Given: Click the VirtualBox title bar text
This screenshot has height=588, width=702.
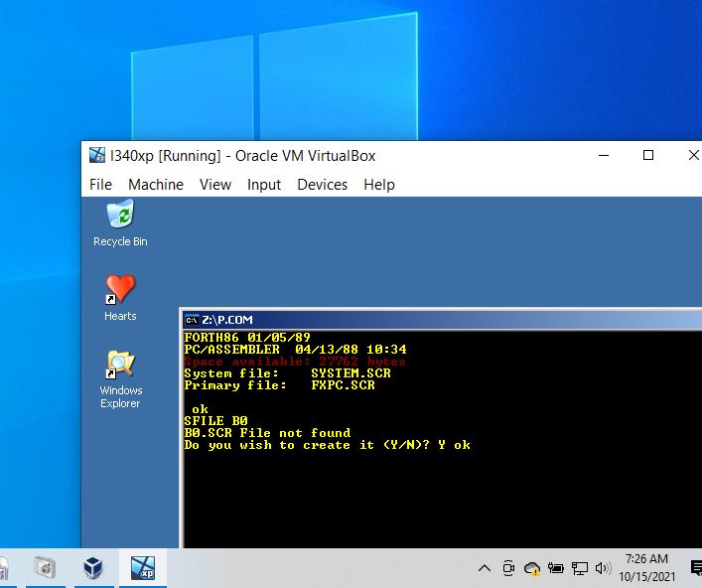Looking at the screenshot, I should point(242,155).
